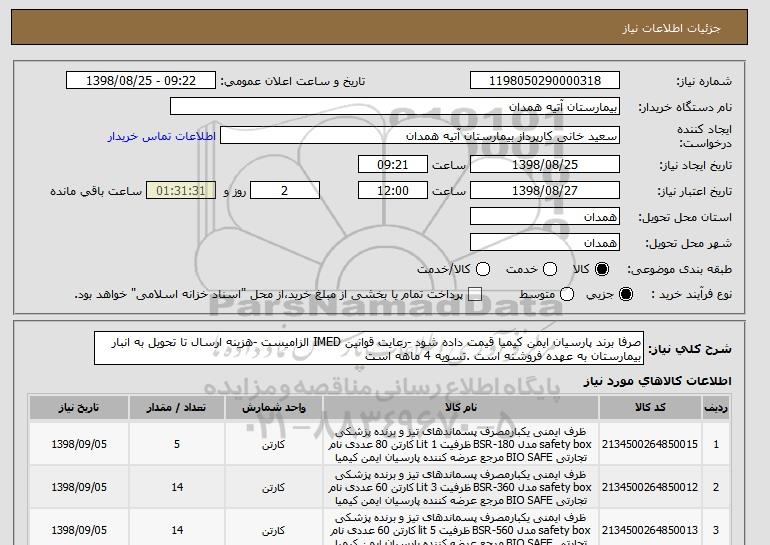Viewport: 770px width, 545px height.
Task: Select the متوسط purchase type radio
Action: point(567,294)
